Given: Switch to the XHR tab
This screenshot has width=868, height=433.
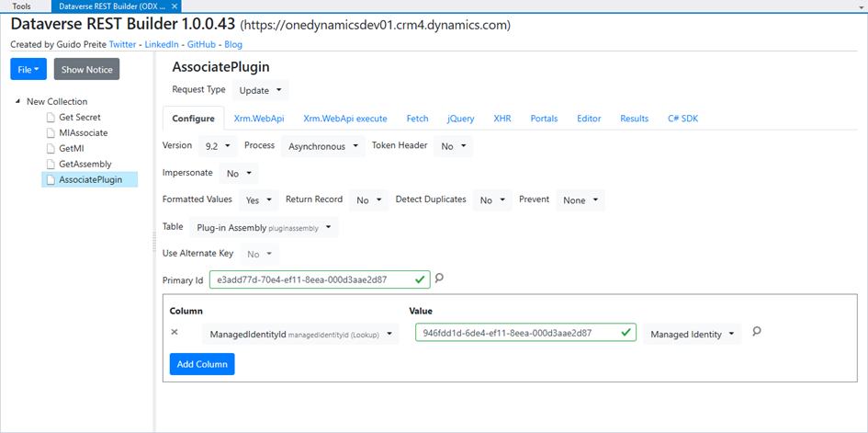Looking at the screenshot, I should (x=502, y=119).
